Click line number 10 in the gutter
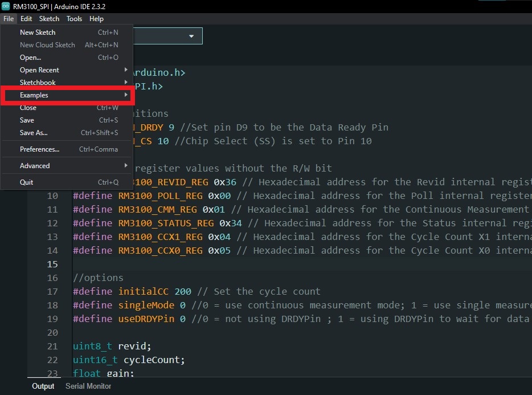 pyautogui.click(x=52, y=196)
